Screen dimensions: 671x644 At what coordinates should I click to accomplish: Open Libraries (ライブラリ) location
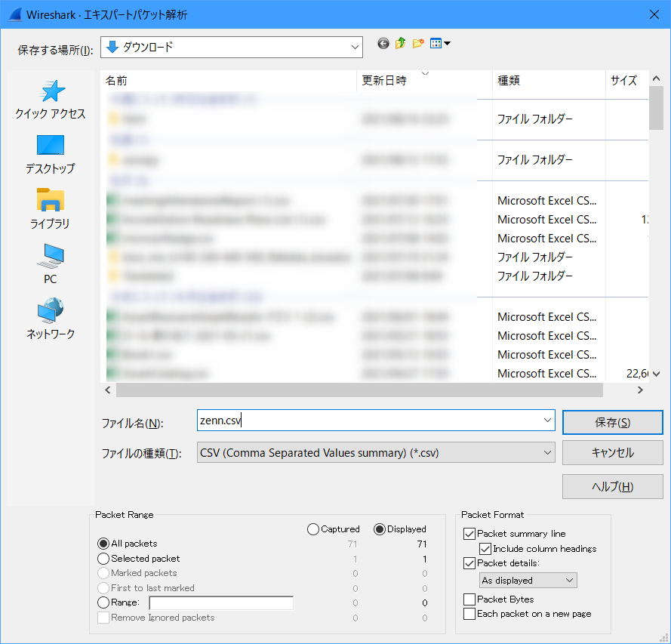pyautogui.click(x=51, y=209)
